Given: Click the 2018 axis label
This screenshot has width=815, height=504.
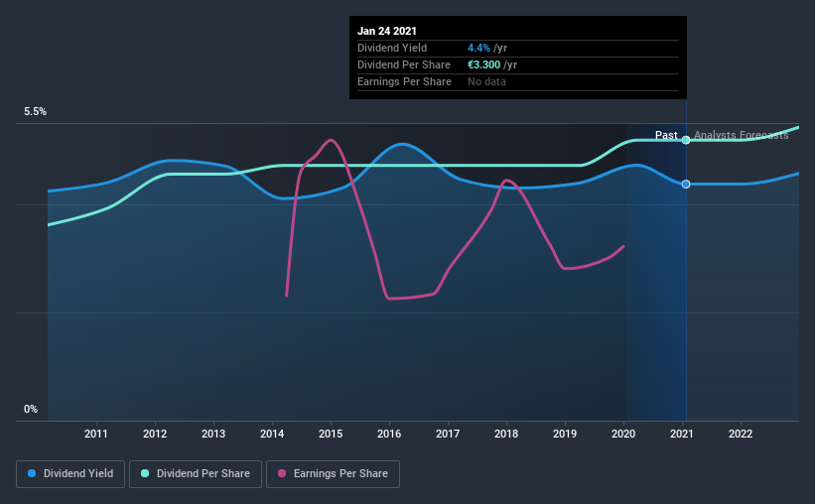Looking at the screenshot, I should [x=506, y=434].
